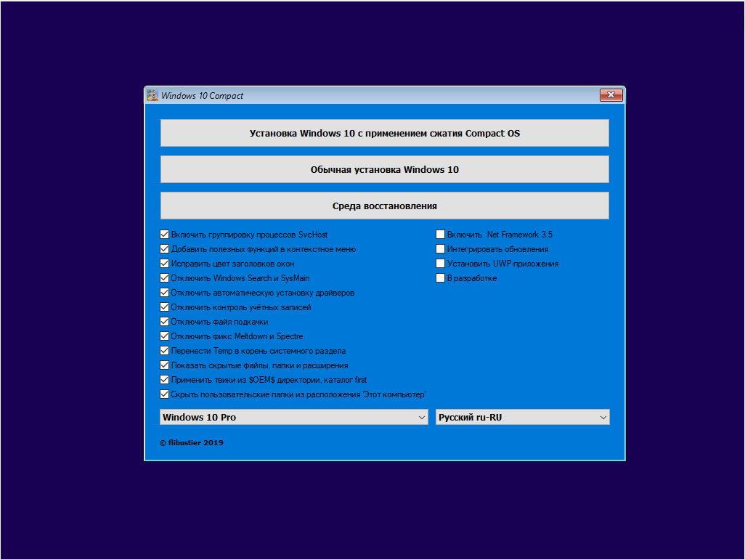Toggle Отключить Windows Search и SysMain
This screenshot has height=560, width=745.
[x=164, y=278]
